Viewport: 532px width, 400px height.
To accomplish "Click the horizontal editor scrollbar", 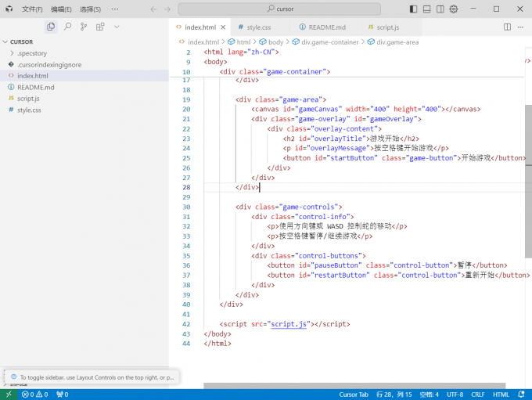I will (x=354, y=386).
